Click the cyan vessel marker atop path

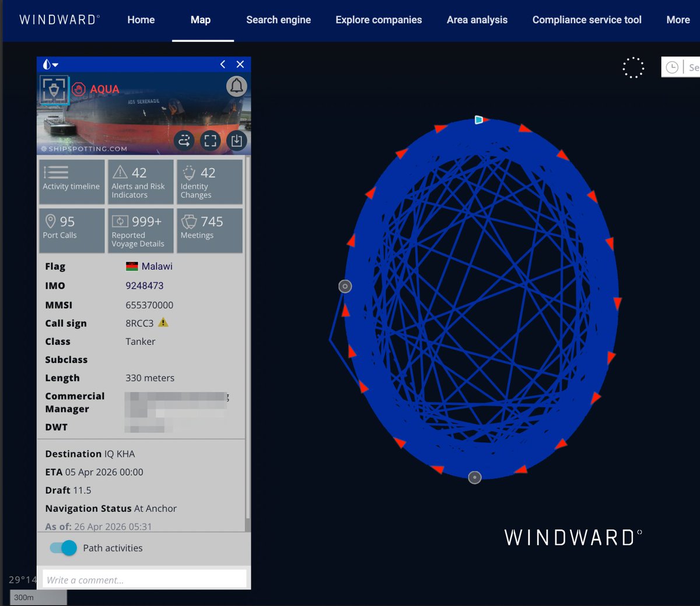point(479,120)
